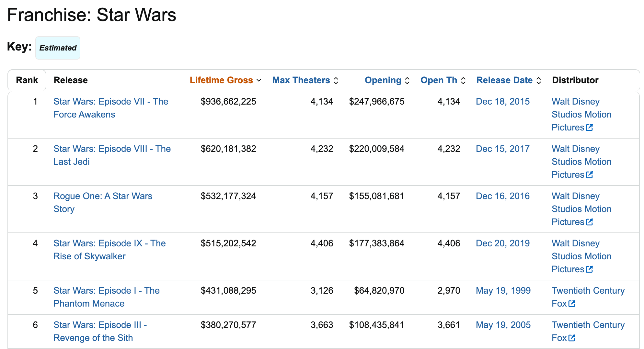Open Twentieth Century Fox link for Phantom Menace
The image size is (644, 349).
(x=588, y=297)
